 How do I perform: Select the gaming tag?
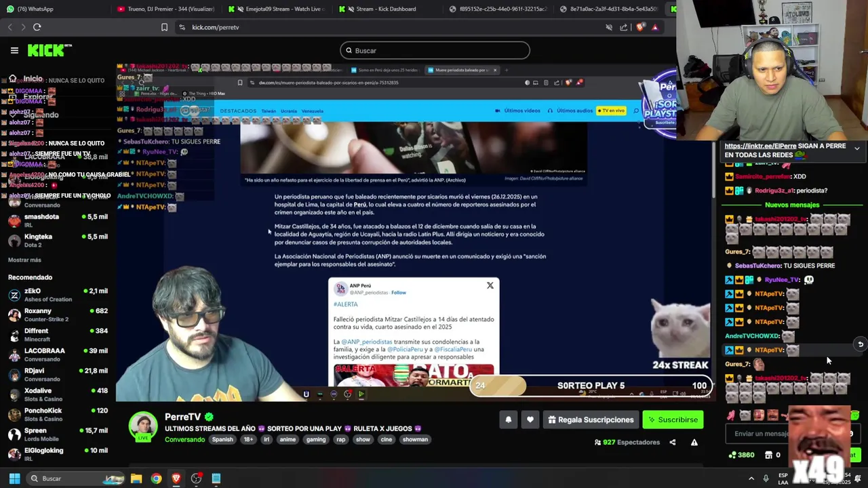point(316,439)
